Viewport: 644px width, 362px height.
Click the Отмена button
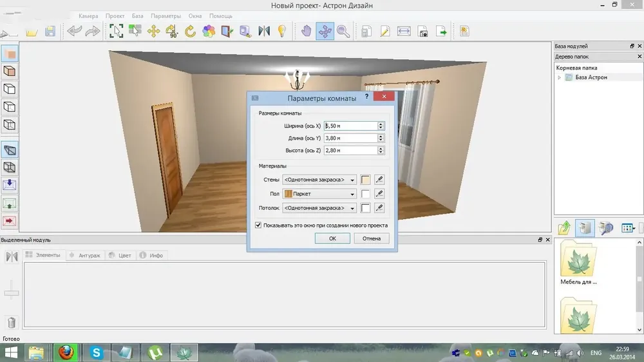click(372, 238)
